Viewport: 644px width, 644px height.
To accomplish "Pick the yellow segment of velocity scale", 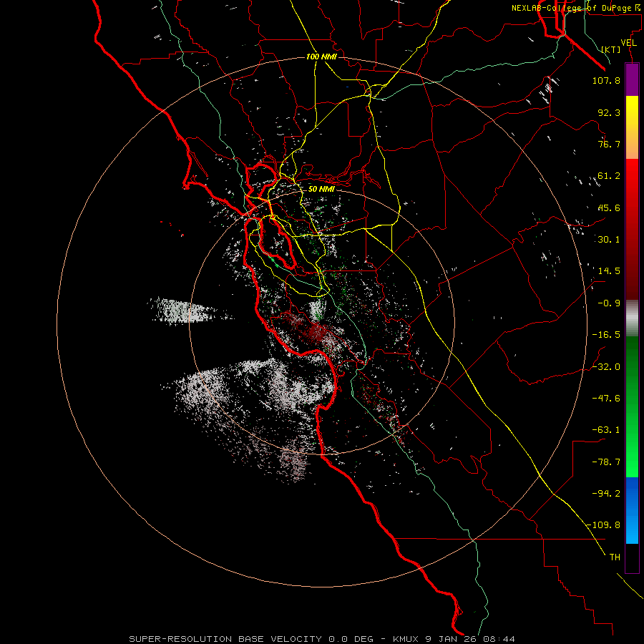I will point(632,112).
